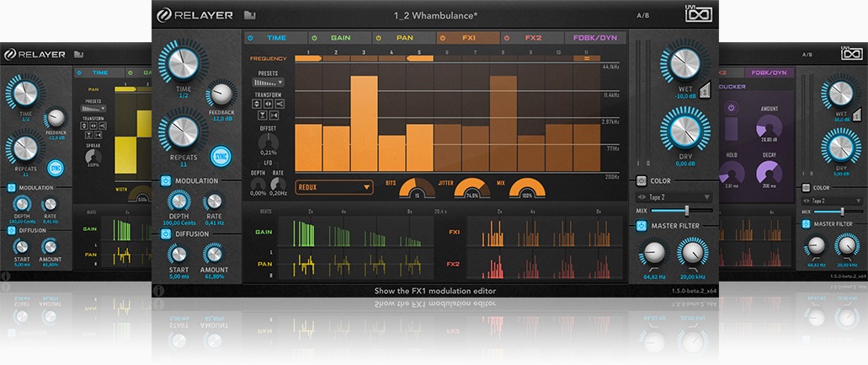Viewport: 868px width, 365px height.
Task: Toggle the Diffusion section on/off
Action: 167,233
